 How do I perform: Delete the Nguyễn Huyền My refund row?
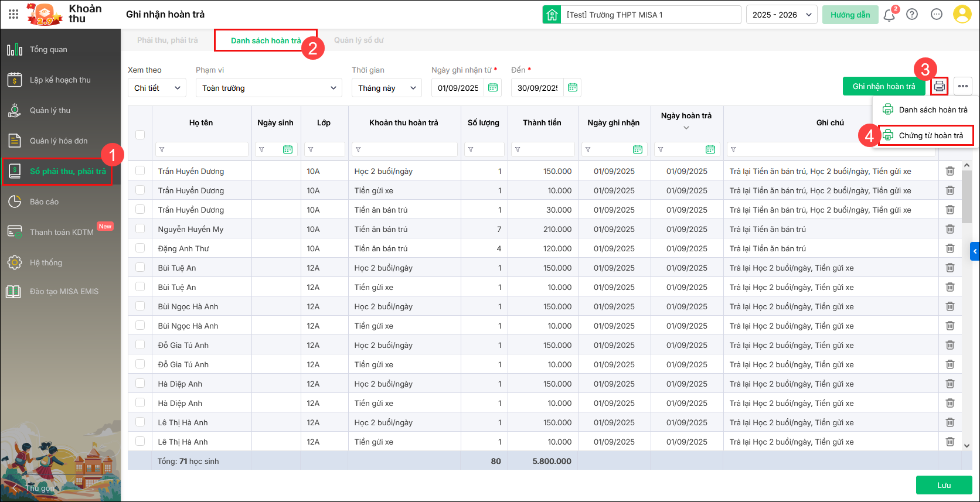(950, 229)
